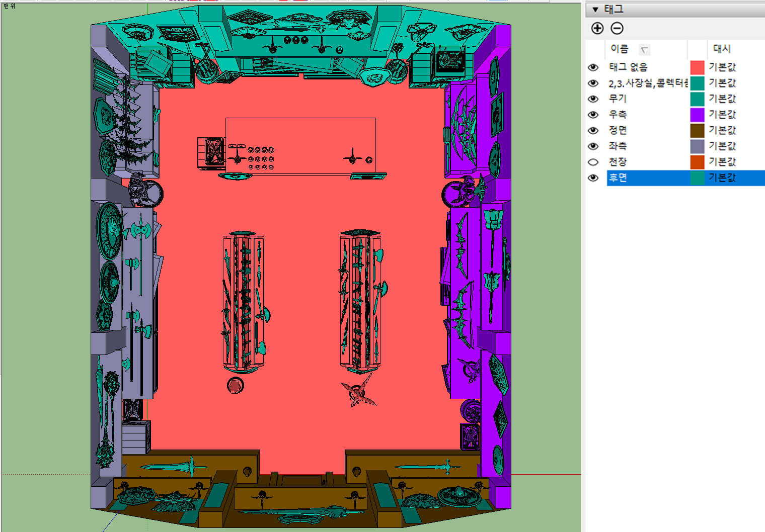
Task: Select the 2,3.사장실,콜렉터 tag row
Action: coord(647,83)
